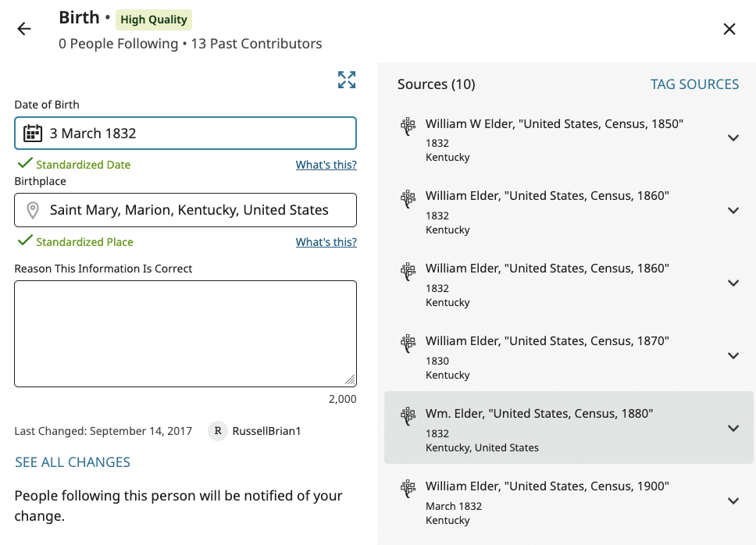Click the tree icon beside the 1870 Census source
Image resolution: width=756 pixels, height=545 pixels.
click(408, 344)
